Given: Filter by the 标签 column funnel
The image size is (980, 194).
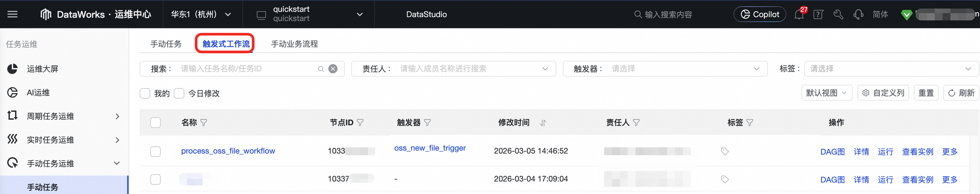Looking at the screenshot, I should click(x=749, y=122).
